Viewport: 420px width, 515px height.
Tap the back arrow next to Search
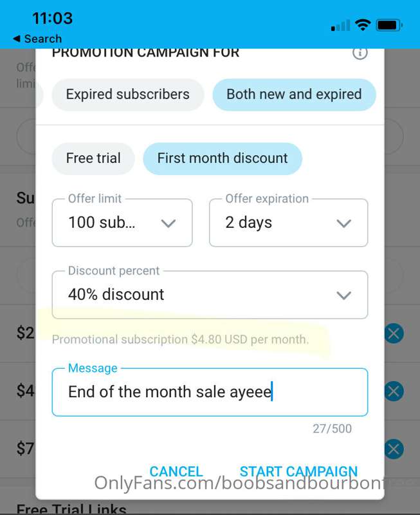(17, 39)
